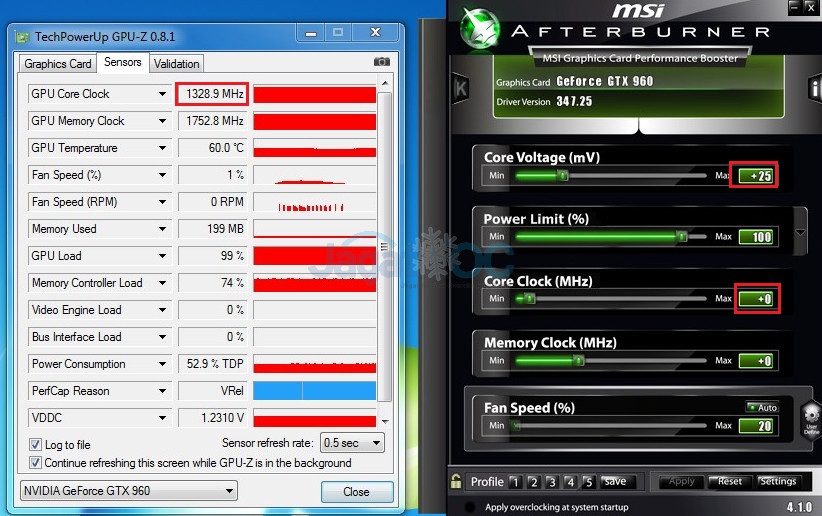Viewport: 822px width, 516px height.
Task: Select Afterburner profile 5
Action: tap(588, 482)
